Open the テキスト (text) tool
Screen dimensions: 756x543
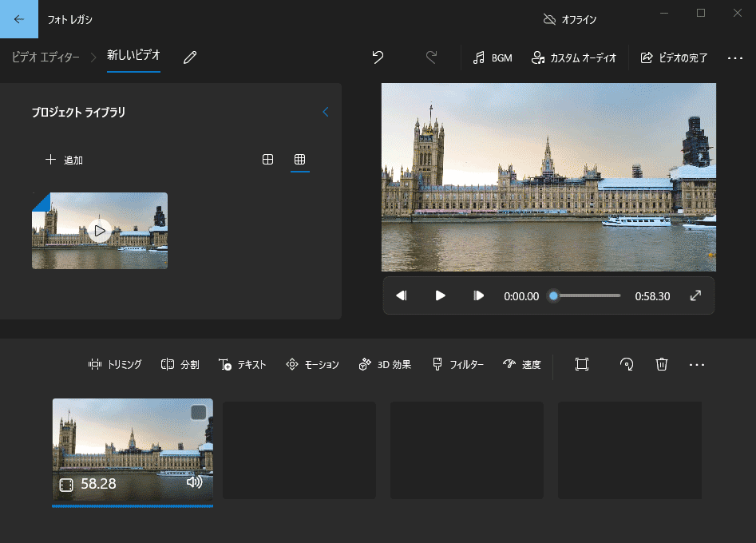point(243,364)
